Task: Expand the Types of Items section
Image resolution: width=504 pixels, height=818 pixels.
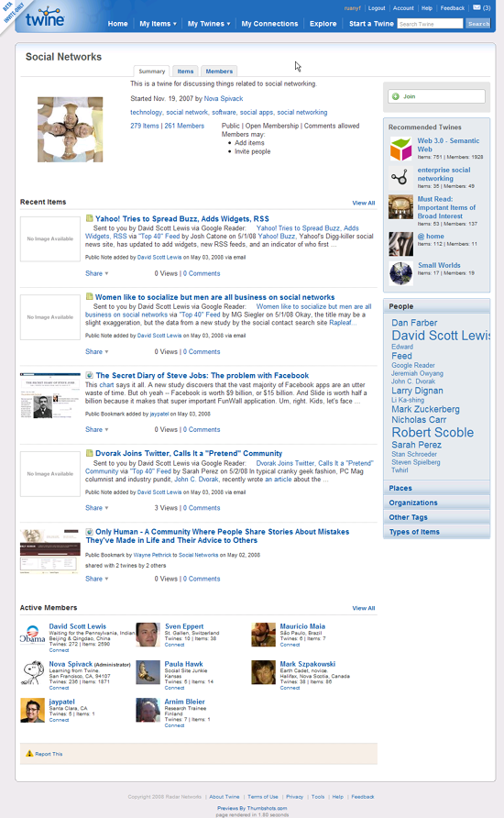Action: tap(437, 532)
